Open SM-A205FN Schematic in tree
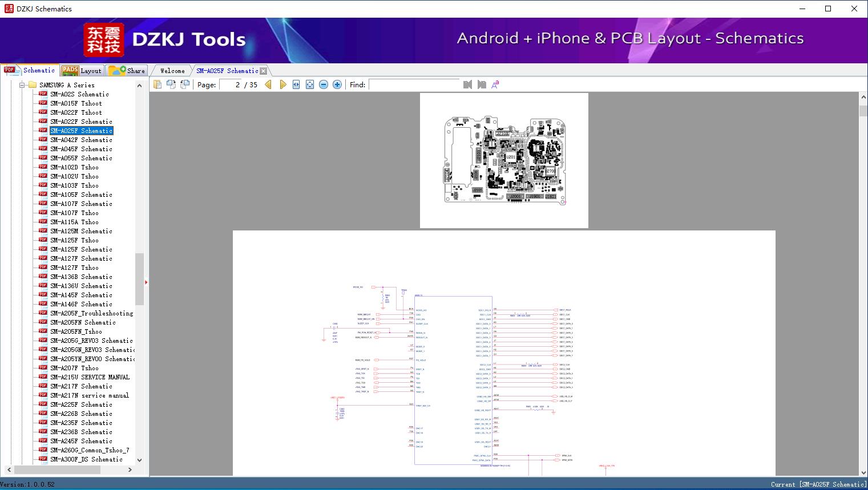 click(x=83, y=322)
